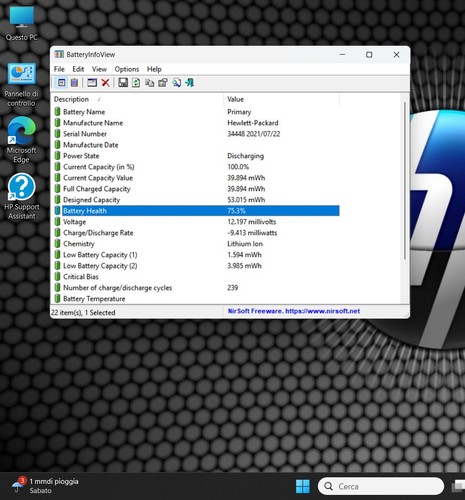Open the weather widget showing pioggia
465x500 pixels.
coord(45,486)
